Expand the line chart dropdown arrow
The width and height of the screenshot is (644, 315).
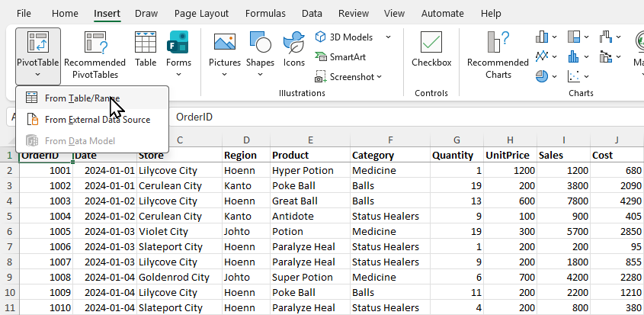[555, 56]
